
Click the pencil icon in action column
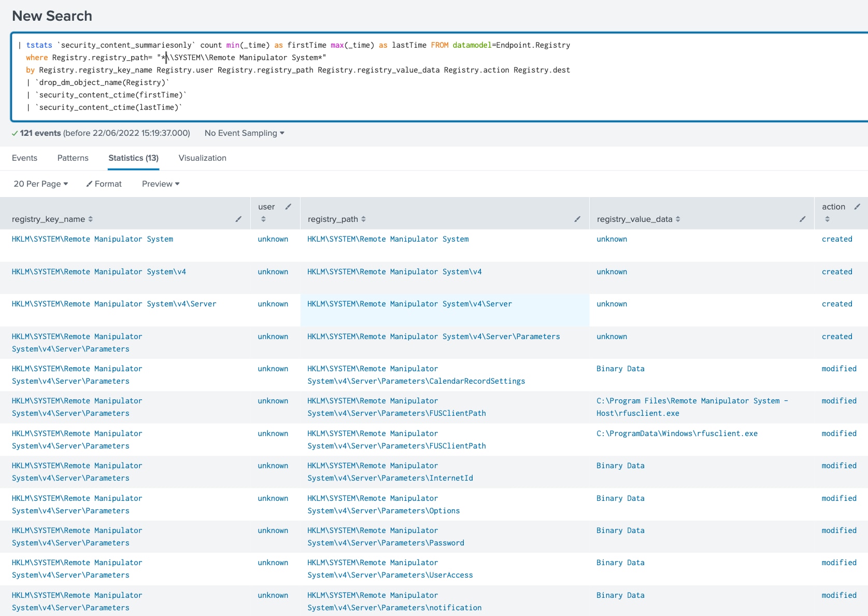tap(857, 207)
